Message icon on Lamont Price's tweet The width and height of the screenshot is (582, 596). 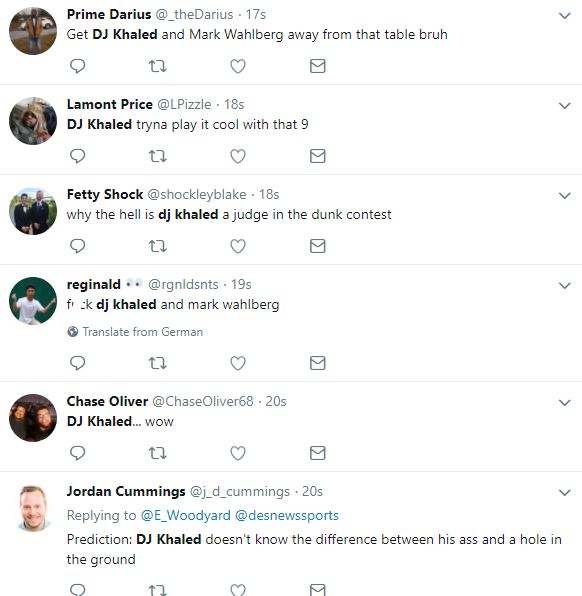click(x=317, y=156)
